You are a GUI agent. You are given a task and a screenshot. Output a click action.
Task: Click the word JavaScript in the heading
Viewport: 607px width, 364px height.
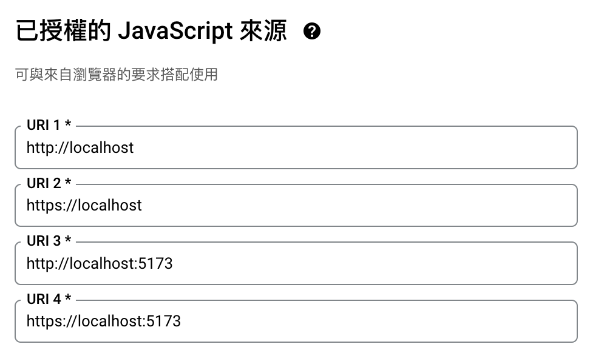click(x=175, y=31)
